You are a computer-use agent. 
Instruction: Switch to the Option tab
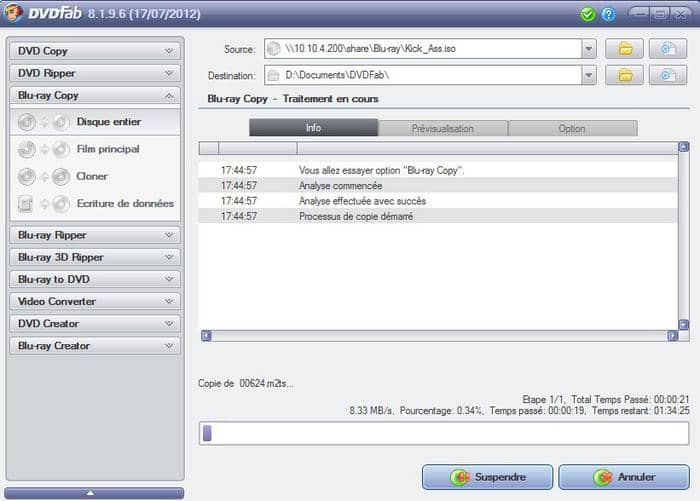572,128
